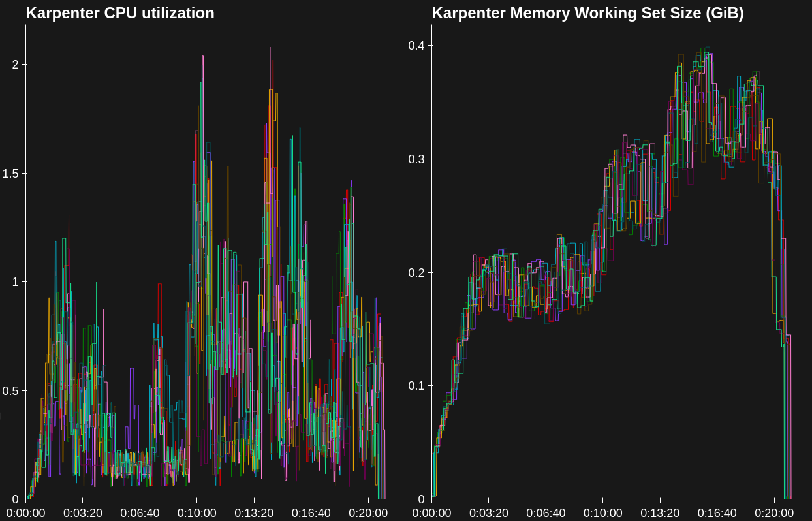Click the 0:03:20 time label under CPU chart
The image size is (812, 521).
[x=83, y=513]
